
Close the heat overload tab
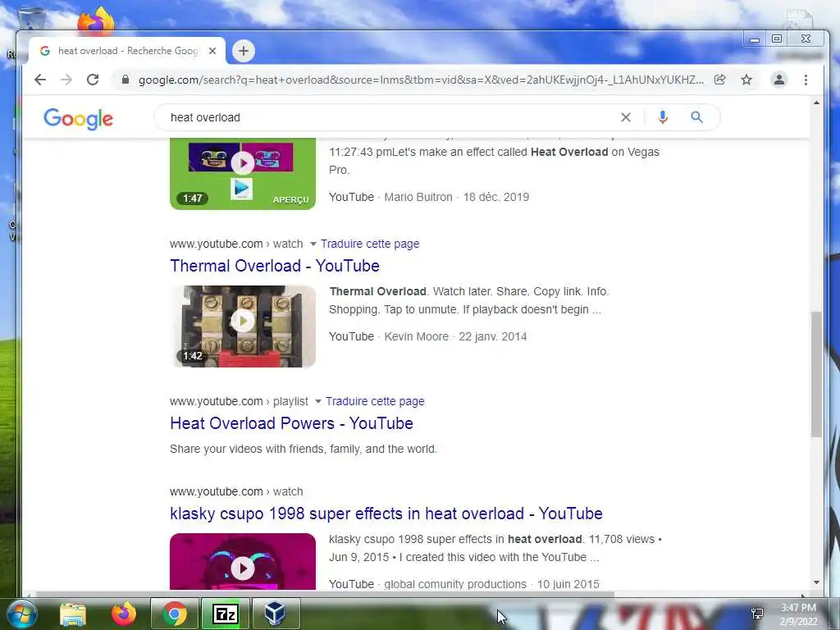tap(212, 51)
